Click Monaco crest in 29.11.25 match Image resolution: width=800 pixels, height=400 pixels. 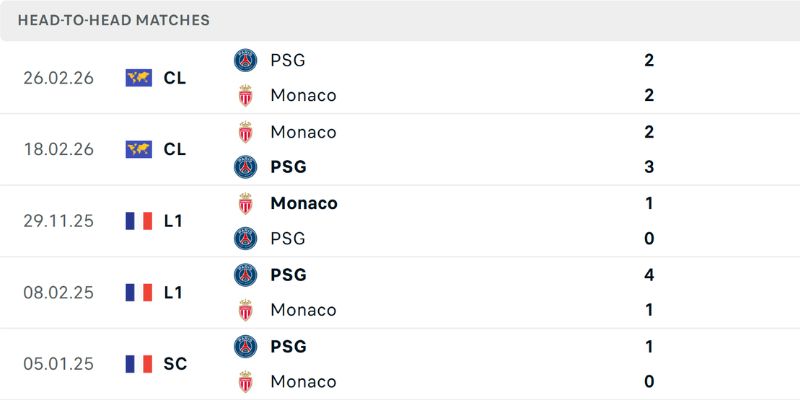click(245, 203)
